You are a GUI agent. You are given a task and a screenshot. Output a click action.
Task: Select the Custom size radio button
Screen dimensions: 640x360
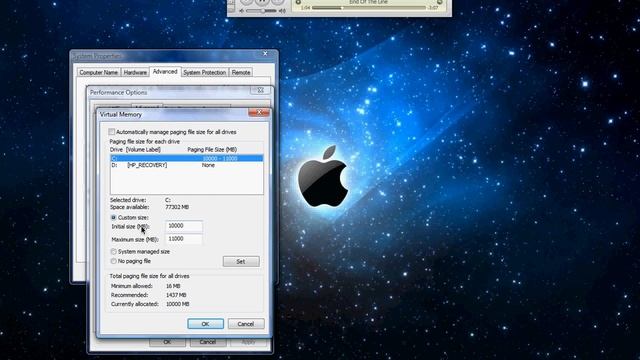113,218
